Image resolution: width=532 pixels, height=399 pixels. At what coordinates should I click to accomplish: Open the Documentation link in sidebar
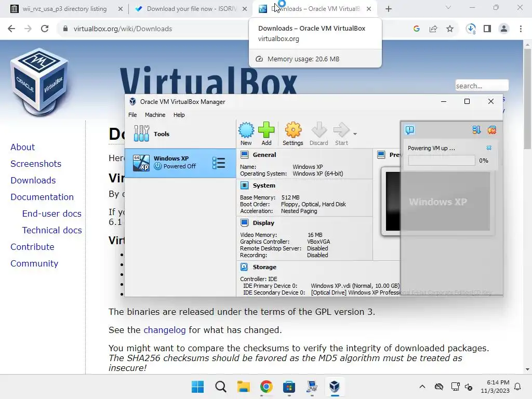click(42, 197)
